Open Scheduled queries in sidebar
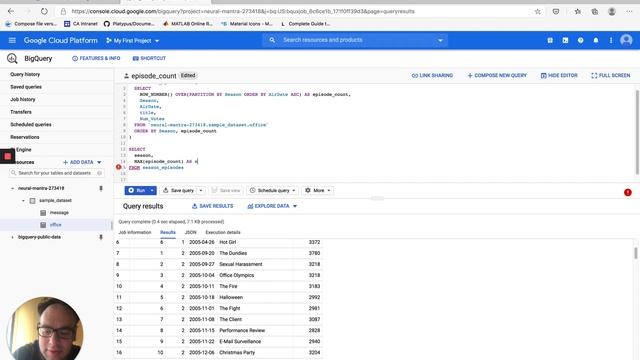Viewport: 640px width, 360px height. click(31, 124)
